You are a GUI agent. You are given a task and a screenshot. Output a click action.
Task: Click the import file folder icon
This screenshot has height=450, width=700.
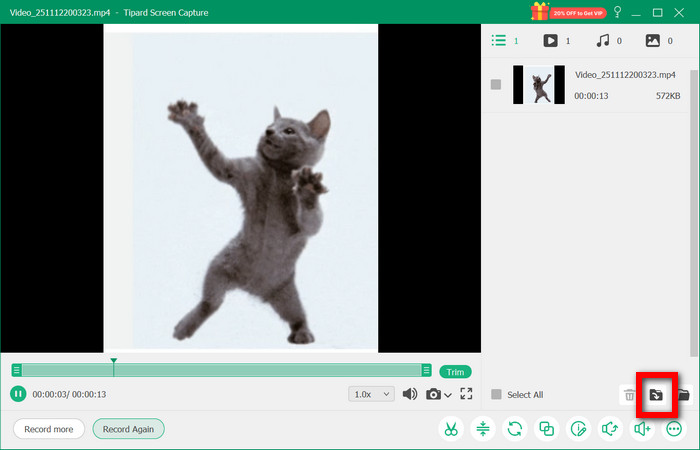coord(657,395)
